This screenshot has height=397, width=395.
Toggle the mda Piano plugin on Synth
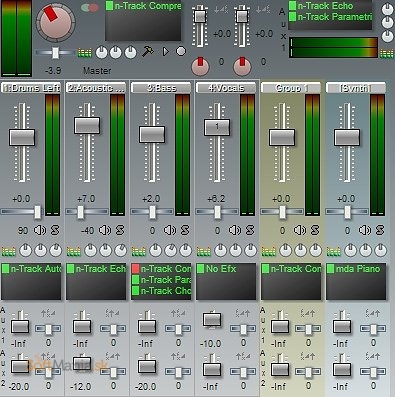pyautogui.click(x=330, y=269)
